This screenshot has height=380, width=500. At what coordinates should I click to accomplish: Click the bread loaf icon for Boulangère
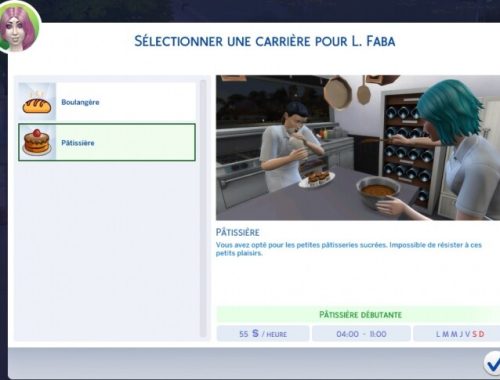[x=37, y=102]
